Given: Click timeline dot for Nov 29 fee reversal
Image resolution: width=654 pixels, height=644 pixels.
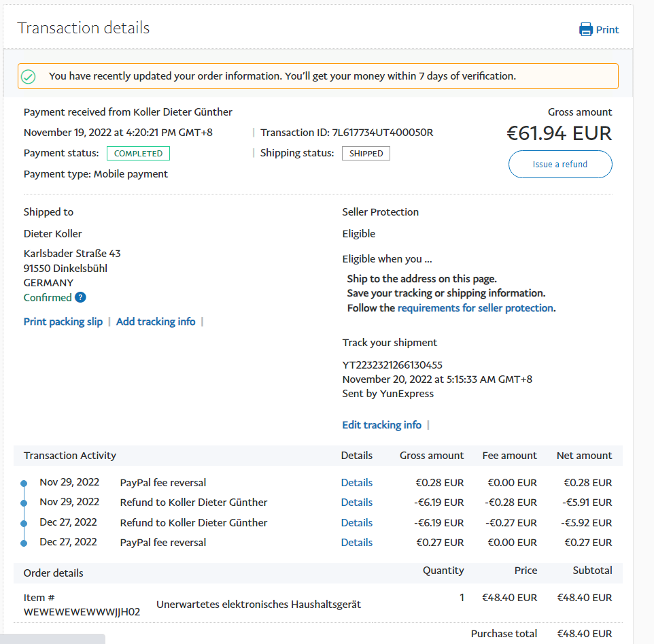Looking at the screenshot, I should tap(24, 483).
